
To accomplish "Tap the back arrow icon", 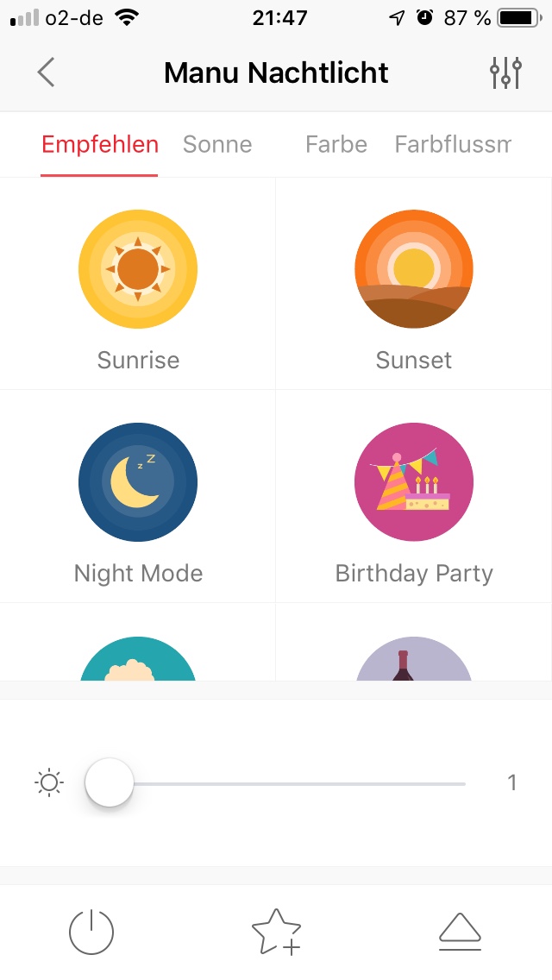I will pyautogui.click(x=47, y=72).
